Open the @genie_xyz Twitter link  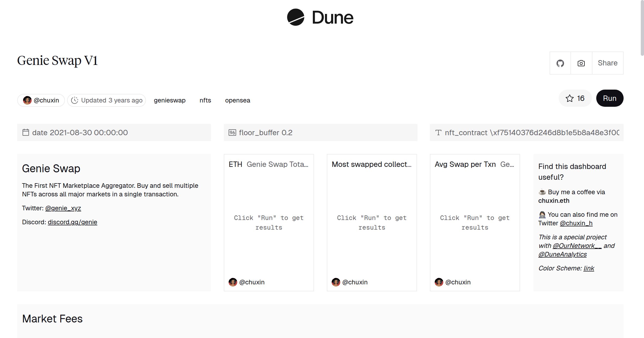pyautogui.click(x=63, y=208)
